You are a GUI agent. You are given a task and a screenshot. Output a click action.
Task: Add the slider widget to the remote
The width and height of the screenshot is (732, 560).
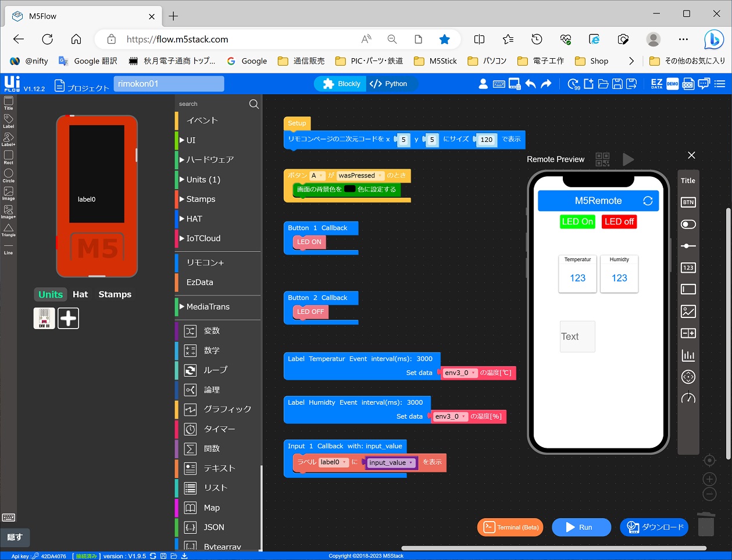click(x=688, y=246)
